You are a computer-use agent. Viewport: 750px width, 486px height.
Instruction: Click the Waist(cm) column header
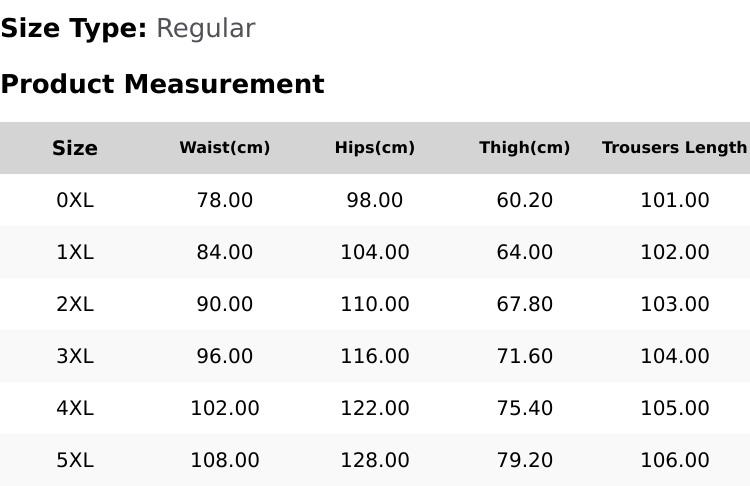pos(225,147)
